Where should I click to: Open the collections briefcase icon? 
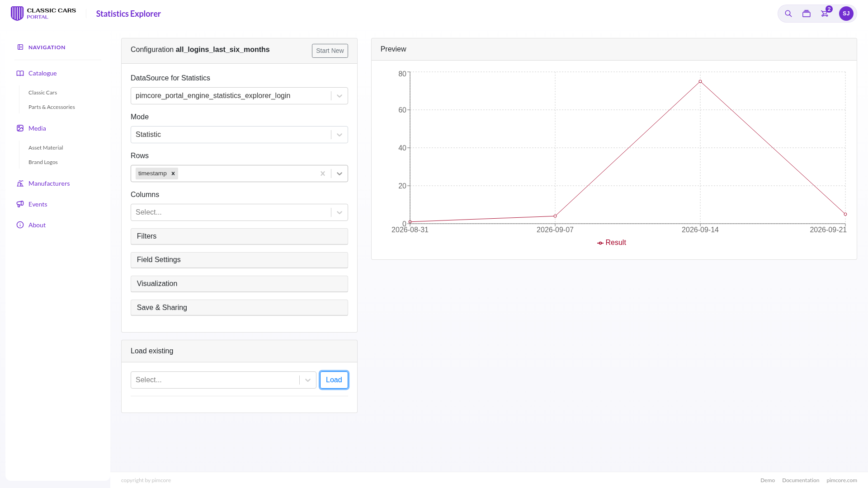tap(807, 14)
